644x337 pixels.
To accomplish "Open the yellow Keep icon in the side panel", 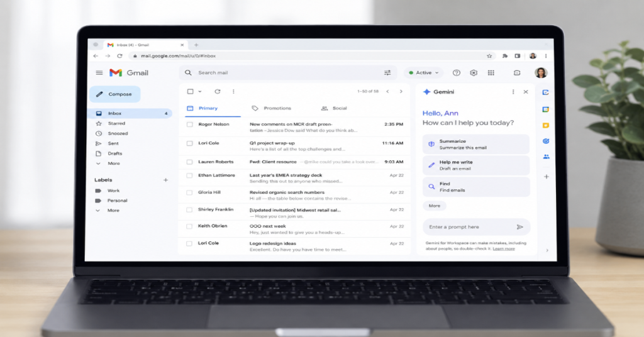I will coord(545,125).
